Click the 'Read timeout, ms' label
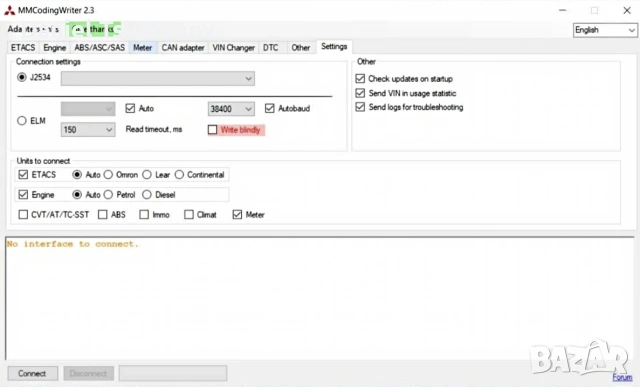 pyautogui.click(x=154, y=129)
